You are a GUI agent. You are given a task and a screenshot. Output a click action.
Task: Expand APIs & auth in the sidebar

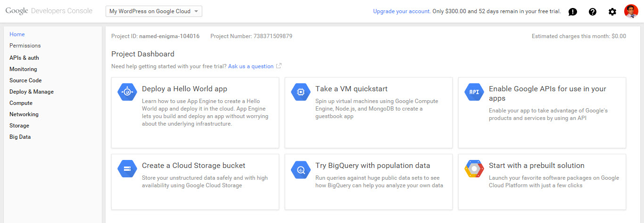24,58
